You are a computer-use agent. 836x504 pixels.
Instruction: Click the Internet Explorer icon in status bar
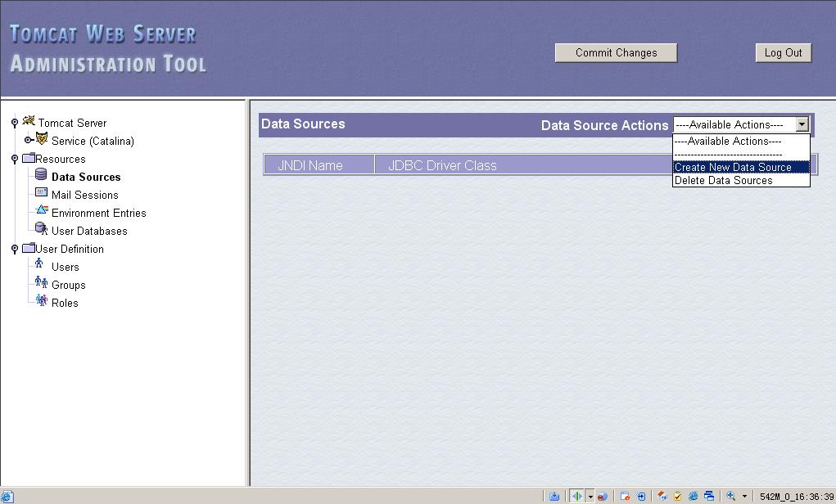[x=693, y=497]
